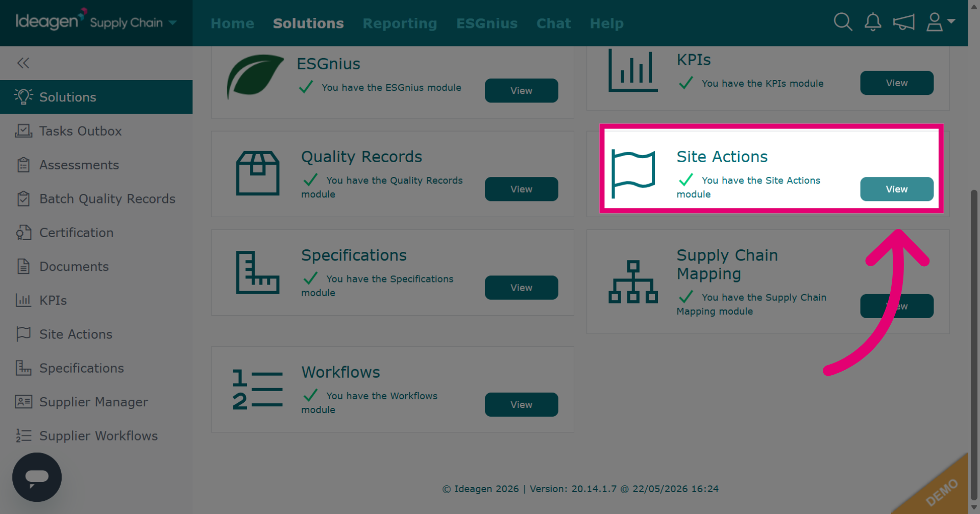View the Workflows module
This screenshot has width=980, height=514.
pyautogui.click(x=521, y=404)
